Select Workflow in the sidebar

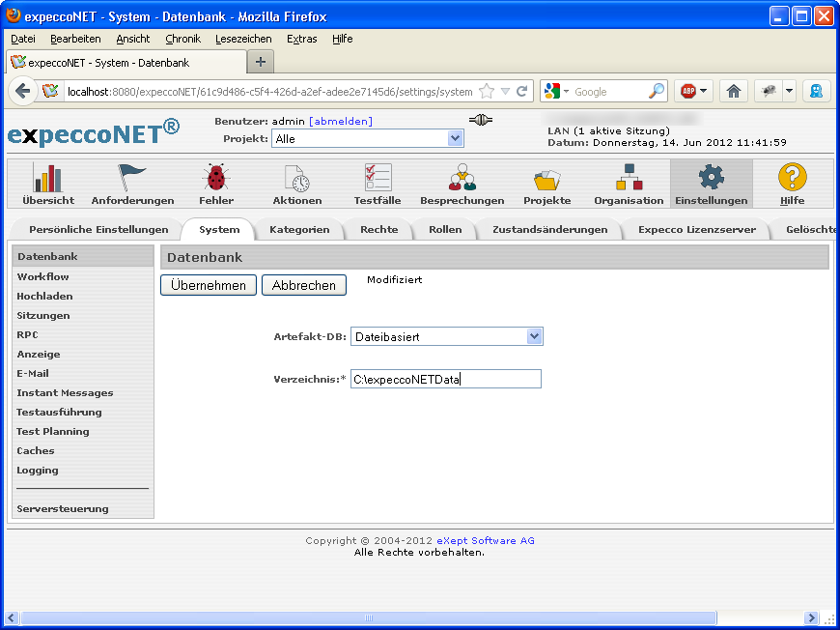click(42, 276)
